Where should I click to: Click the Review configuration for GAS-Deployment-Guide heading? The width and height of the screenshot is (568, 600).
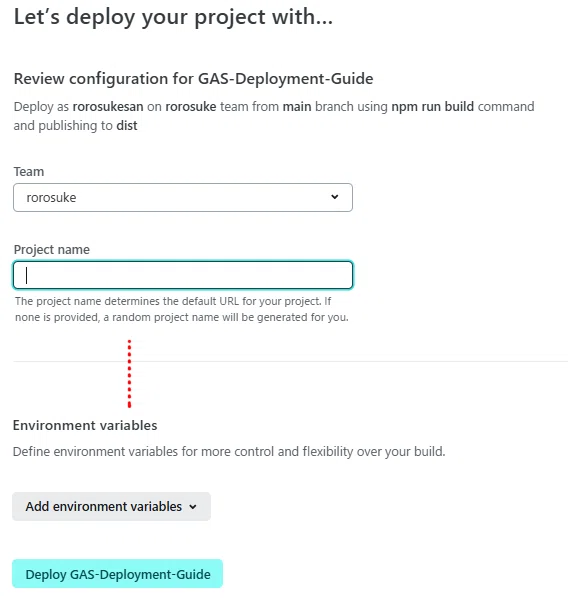[193, 79]
